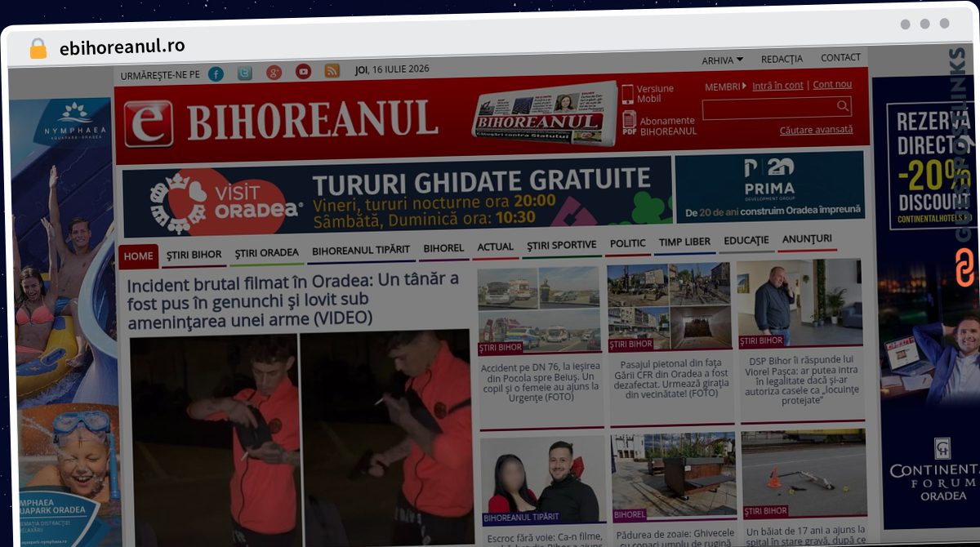Viewport: 980px width, 547px height.
Task: Click the search magnifier icon
Action: [x=843, y=106]
